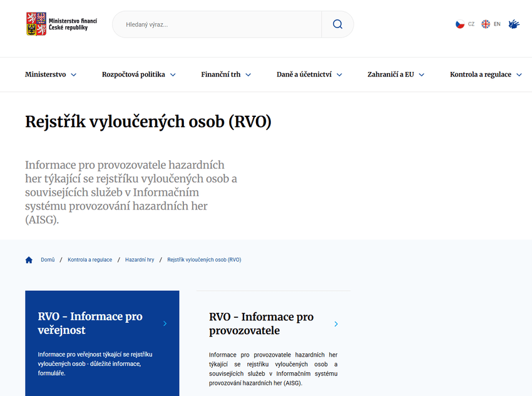Open the Hazardní hry breadcrumb link
The width and height of the screenshot is (532, 396).
(140, 259)
